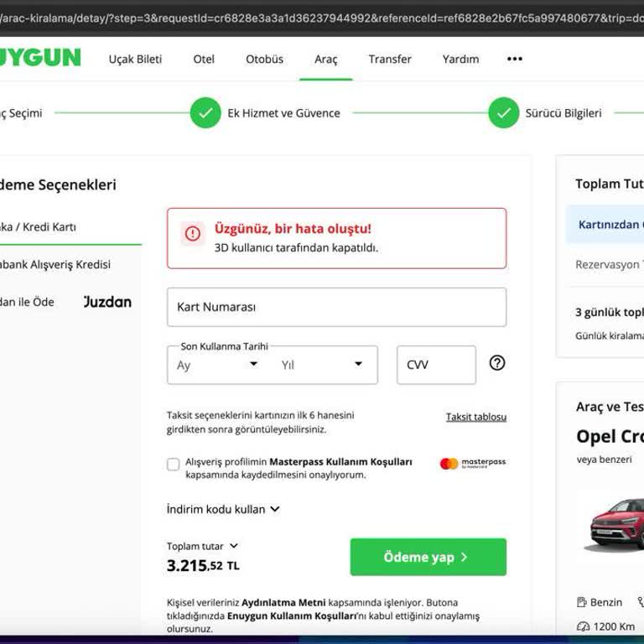644x644 pixels.
Task: Open Masterpass Kullanım Koşulları link
Action: (340, 462)
